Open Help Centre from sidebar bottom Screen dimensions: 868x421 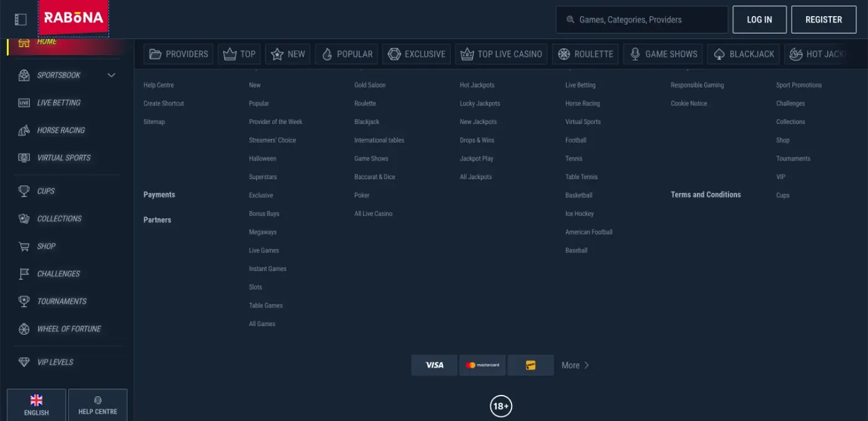(x=97, y=405)
